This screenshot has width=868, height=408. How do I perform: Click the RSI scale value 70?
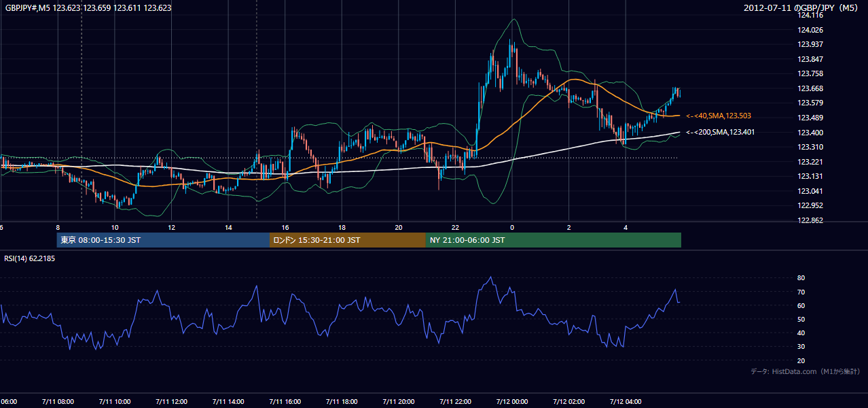tap(801, 292)
